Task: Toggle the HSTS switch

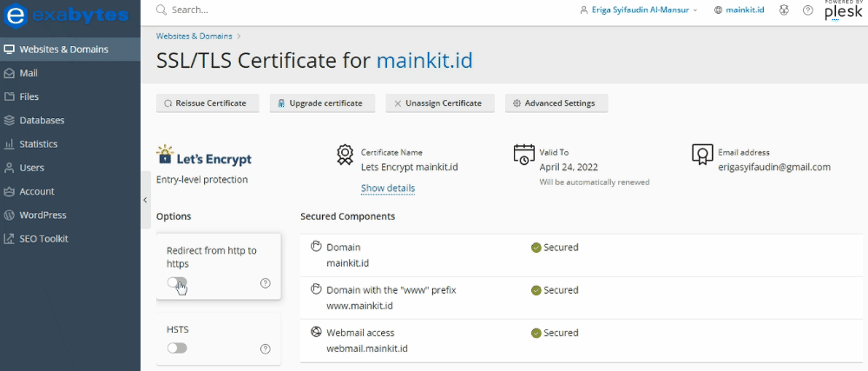Action: pyautogui.click(x=177, y=348)
